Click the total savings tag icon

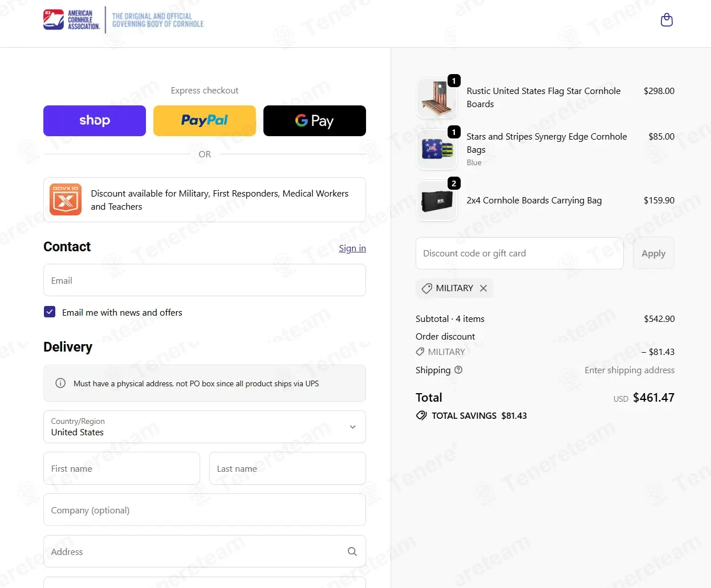(421, 415)
